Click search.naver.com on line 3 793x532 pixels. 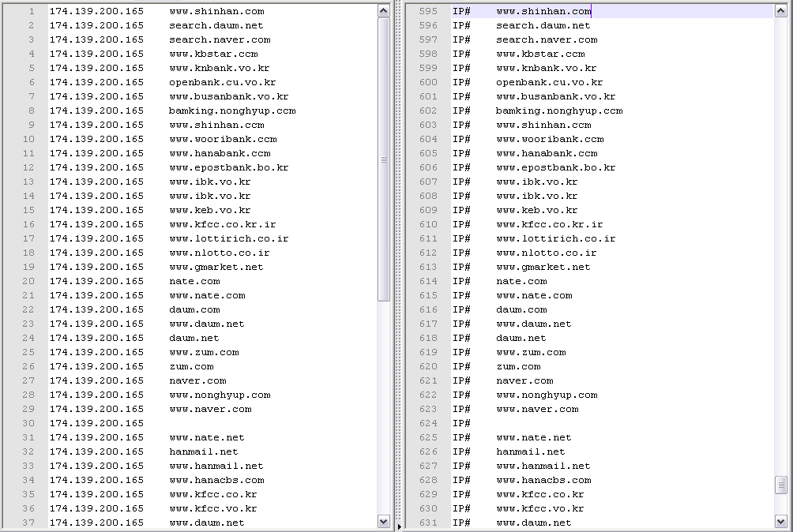pos(220,39)
